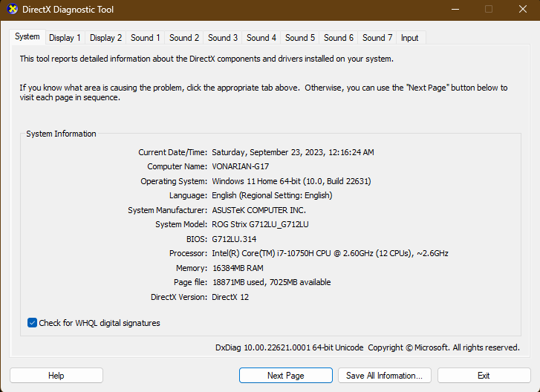Click ASUSTeK COMPUTER INC. value
This screenshot has height=392, width=540.
[x=259, y=210]
